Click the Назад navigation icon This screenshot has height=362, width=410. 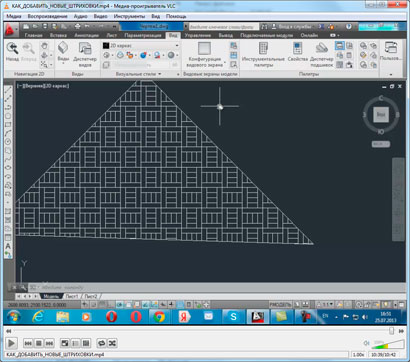(x=12, y=52)
